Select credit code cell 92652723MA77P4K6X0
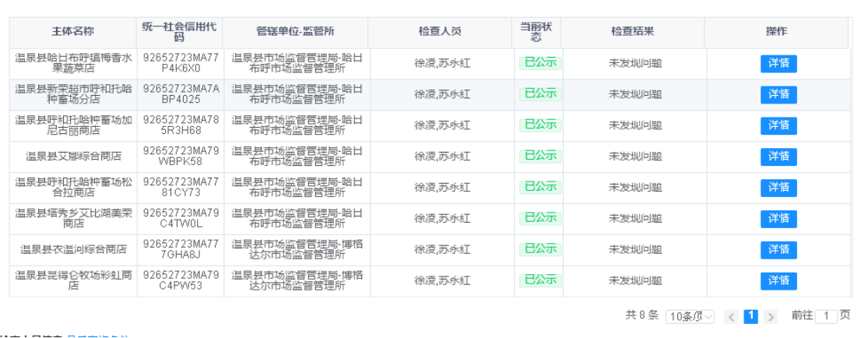 tap(180, 63)
